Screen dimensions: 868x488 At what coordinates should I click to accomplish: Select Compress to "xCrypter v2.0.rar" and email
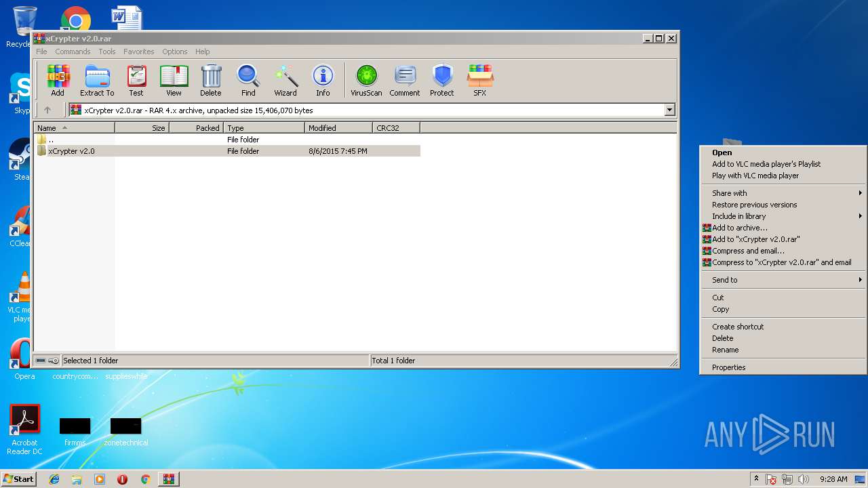[x=783, y=262]
